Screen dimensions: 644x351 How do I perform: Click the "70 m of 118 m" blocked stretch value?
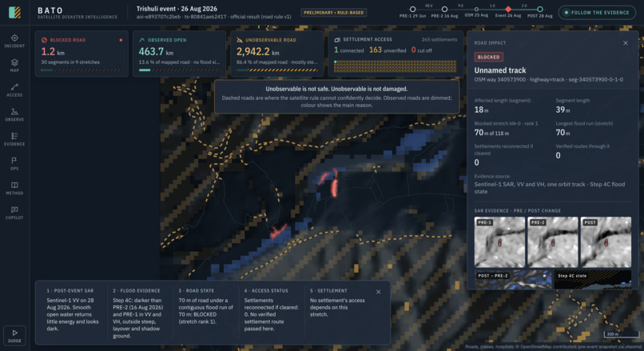[491, 133]
